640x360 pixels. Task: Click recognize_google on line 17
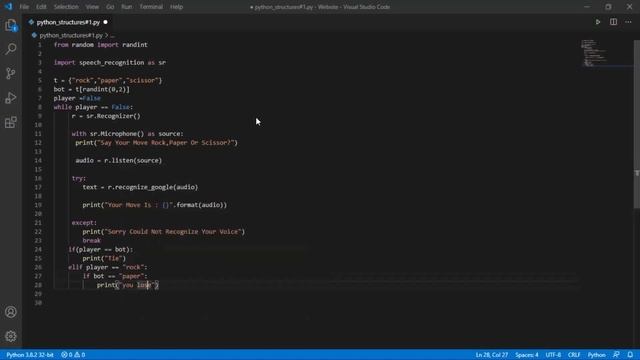coord(143,187)
